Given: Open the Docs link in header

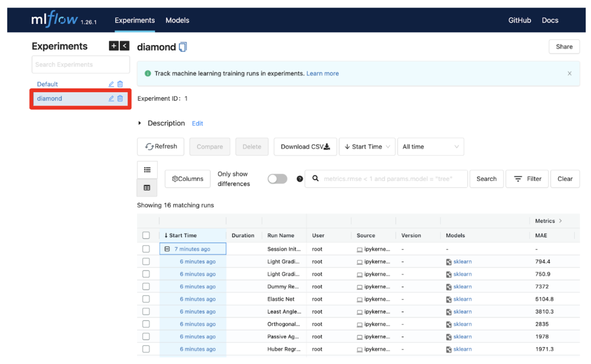Looking at the screenshot, I should point(550,20).
